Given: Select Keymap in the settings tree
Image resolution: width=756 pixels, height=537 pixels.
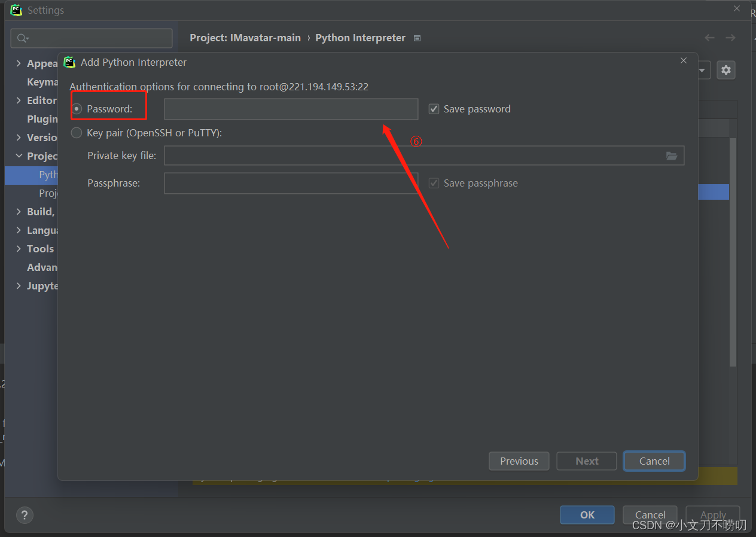Looking at the screenshot, I should click(42, 82).
